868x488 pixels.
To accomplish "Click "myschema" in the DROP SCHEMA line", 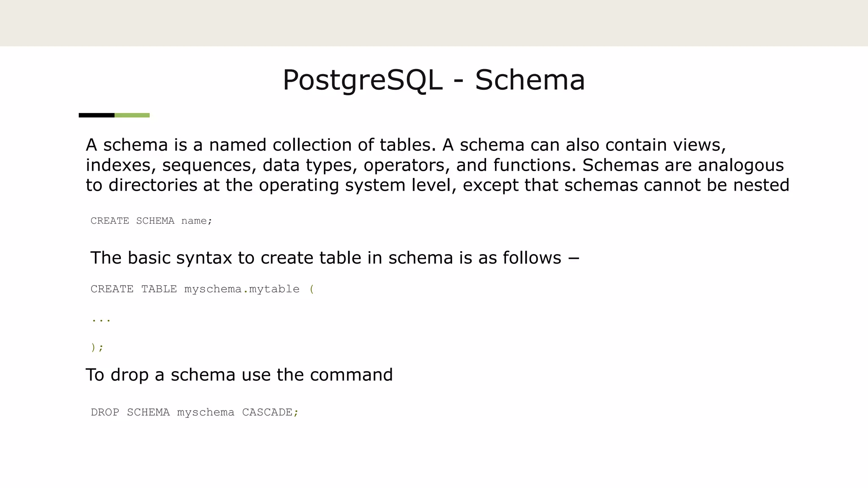I will pyautogui.click(x=206, y=413).
